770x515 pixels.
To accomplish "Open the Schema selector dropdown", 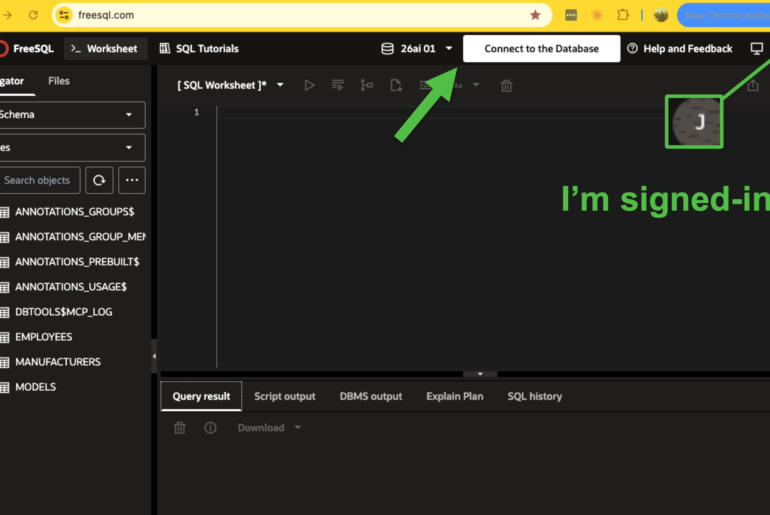I will point(72,115).
